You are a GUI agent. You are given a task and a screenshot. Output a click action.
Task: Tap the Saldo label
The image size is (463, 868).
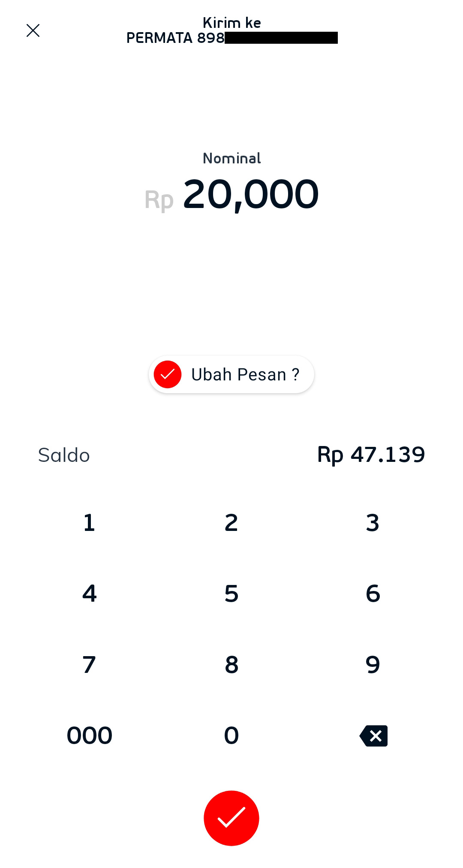(x=64, y=455)
